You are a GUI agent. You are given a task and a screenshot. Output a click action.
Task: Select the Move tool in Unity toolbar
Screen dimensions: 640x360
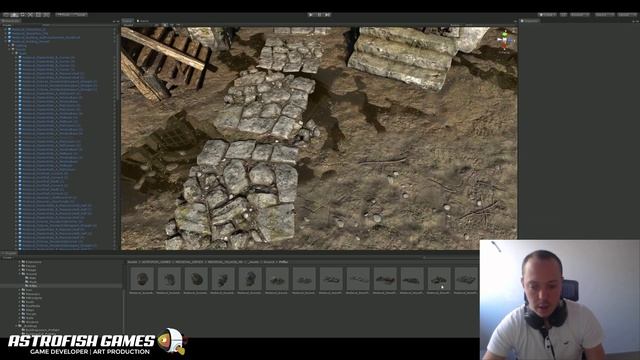coord(14,15)
